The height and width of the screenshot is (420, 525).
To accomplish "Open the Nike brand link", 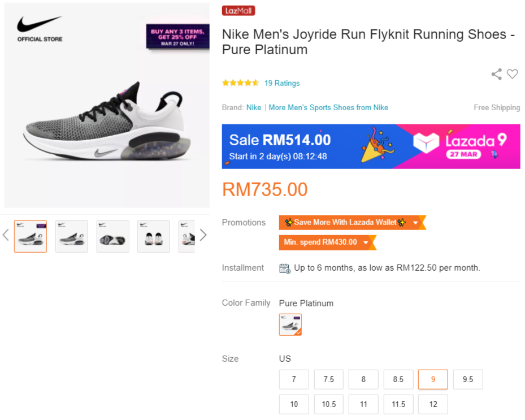I will [x=254, y=107].
